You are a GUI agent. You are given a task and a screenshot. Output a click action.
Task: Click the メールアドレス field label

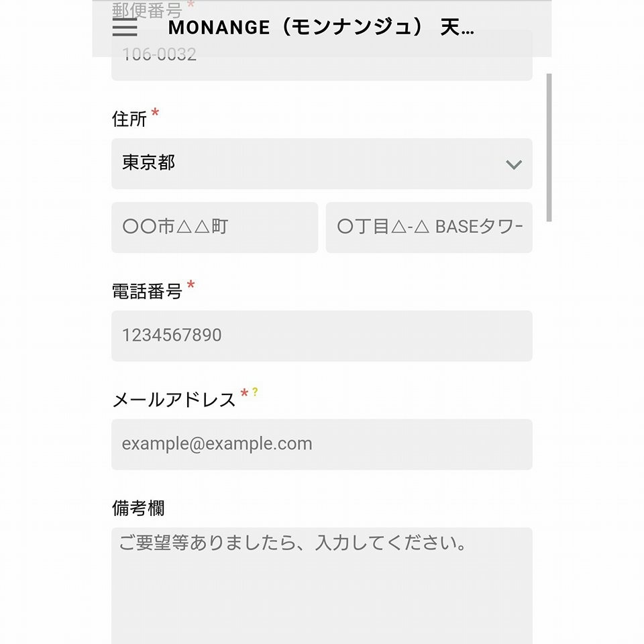pyautogui.click(x=174, y=400)
